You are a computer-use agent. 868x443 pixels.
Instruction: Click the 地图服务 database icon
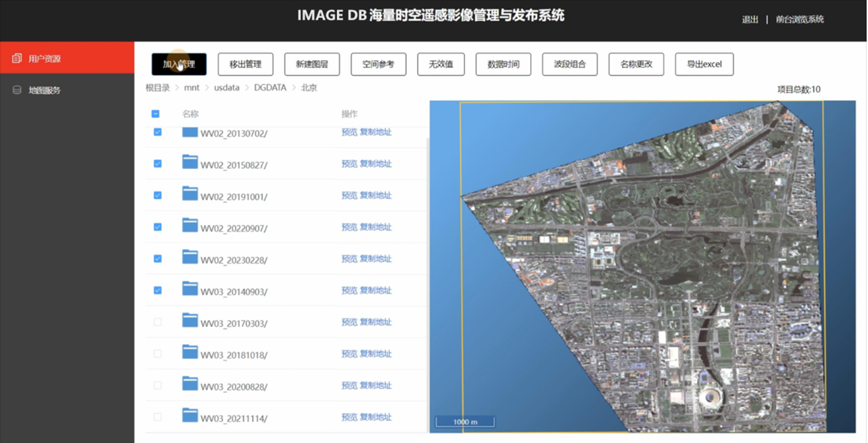pos(17,90)
